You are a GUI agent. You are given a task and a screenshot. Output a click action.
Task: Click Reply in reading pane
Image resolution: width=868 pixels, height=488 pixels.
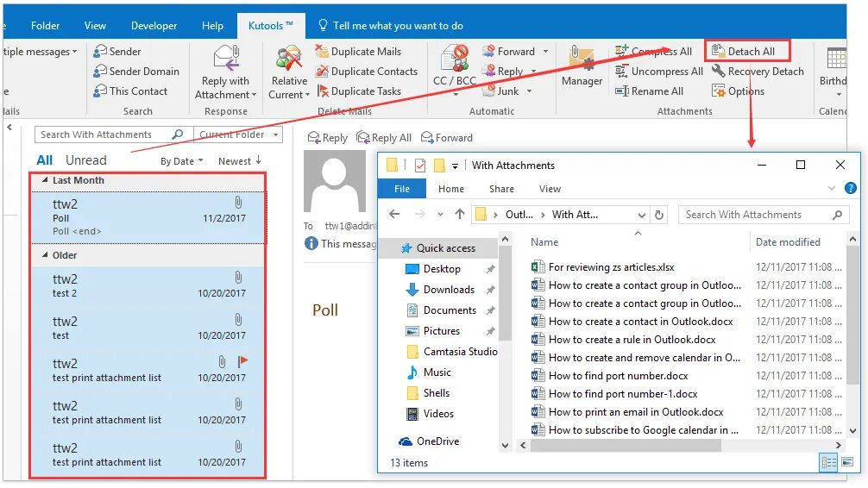click(328, 138)
